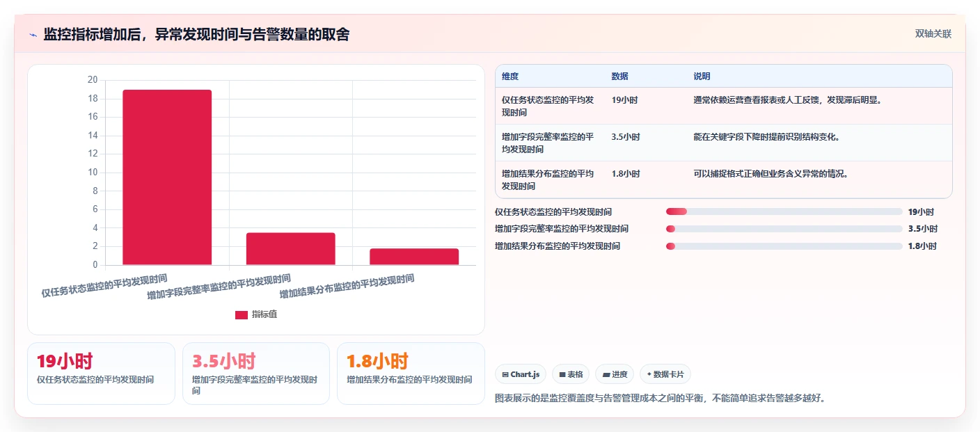
Task: Open the orange 1.8小时 data card
Action: (x=411, y=374)
